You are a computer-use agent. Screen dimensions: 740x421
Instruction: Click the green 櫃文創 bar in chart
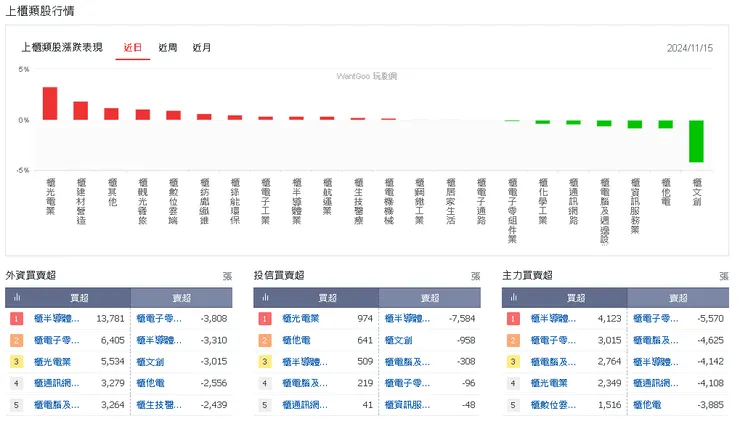tap(696, 141)
